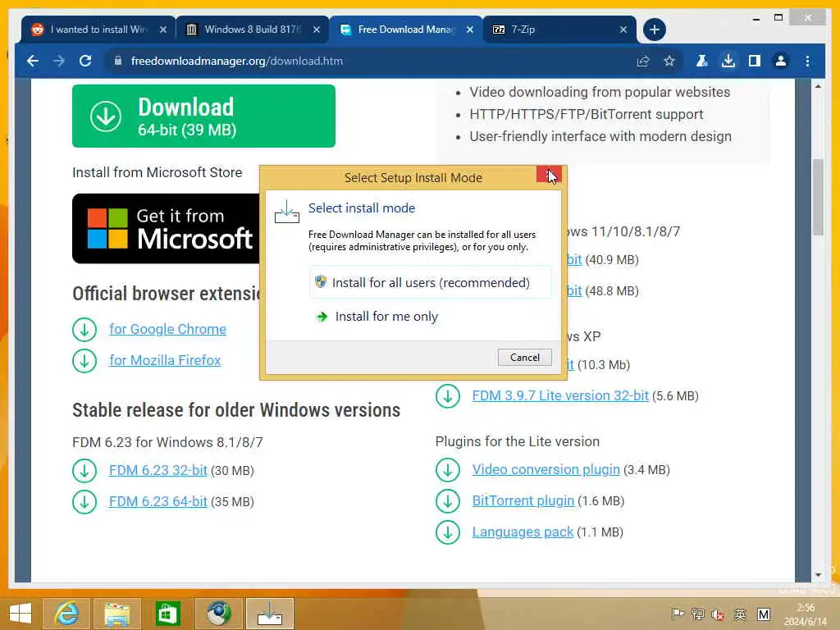Screen dimensions: 840x630
Task: Switch to FDM installer taskbar icon
Action: coord(269,614)
